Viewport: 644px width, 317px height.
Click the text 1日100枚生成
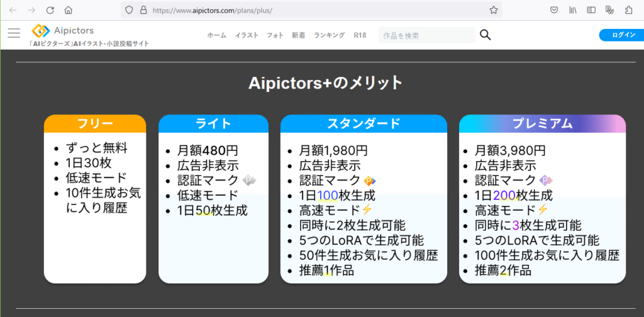(x=337, y=195)
